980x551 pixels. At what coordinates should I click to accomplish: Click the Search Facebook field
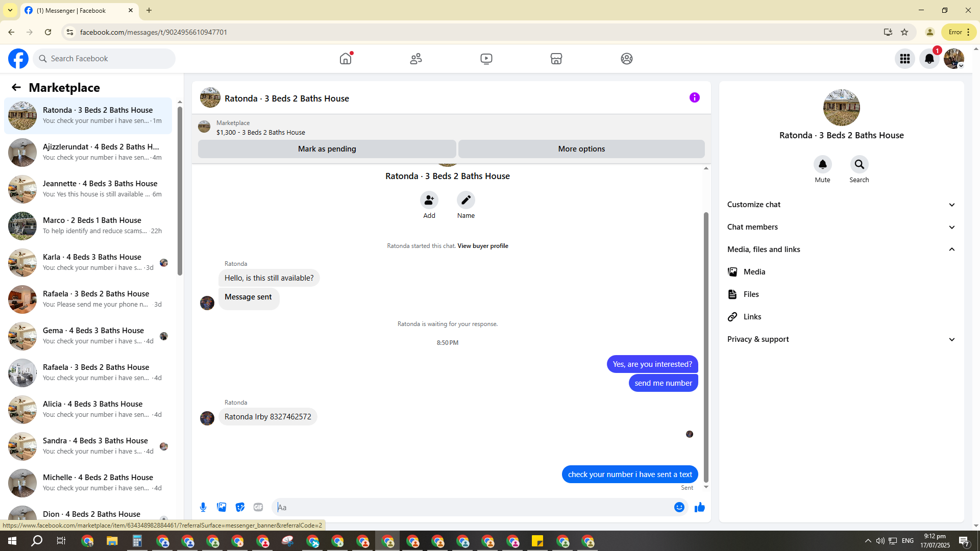(x=104, y=59)
